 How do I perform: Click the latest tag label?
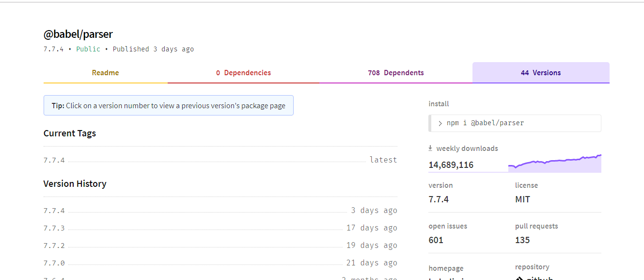[x=383, y=159]
